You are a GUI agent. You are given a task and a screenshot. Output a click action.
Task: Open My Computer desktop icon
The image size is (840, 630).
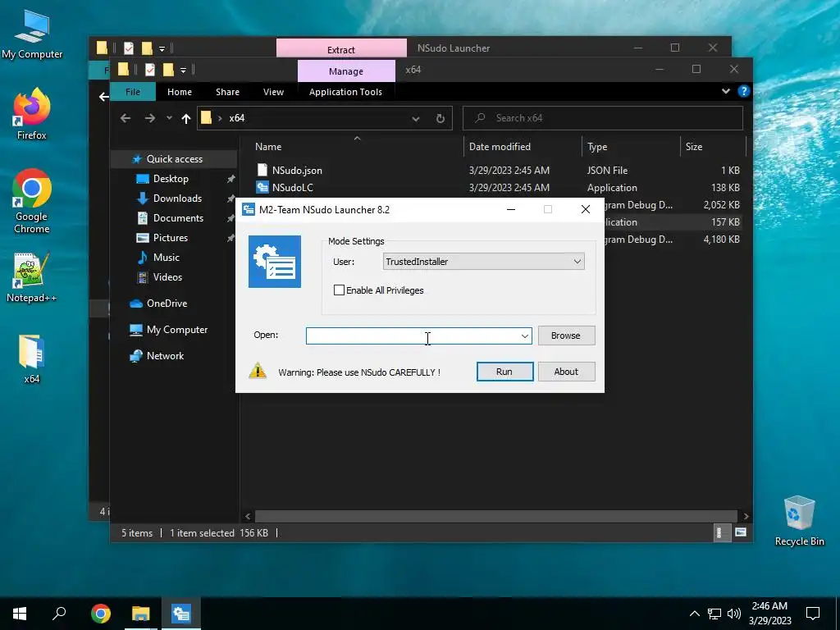(x=32, y=34)
